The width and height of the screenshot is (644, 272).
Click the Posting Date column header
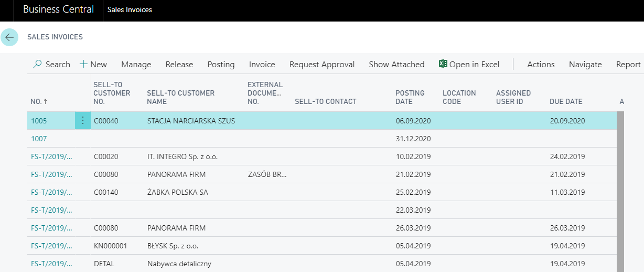[x=410, y=97]
